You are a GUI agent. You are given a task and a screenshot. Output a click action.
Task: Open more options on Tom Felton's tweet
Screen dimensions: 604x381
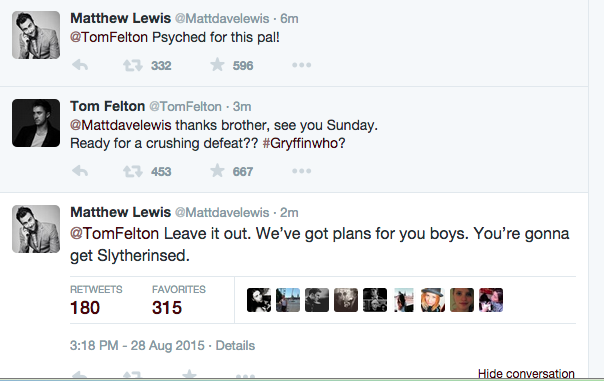coord(302,171)
